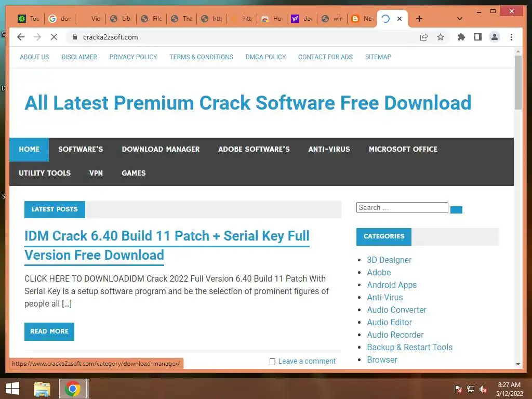
Task: Select the GAMES navigation item
Action: tap(134, 173)
